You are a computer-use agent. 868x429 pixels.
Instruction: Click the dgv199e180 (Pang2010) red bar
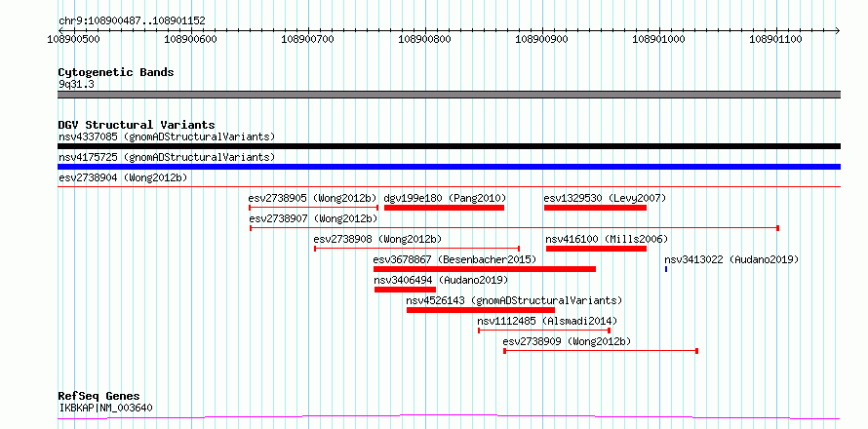444,208
